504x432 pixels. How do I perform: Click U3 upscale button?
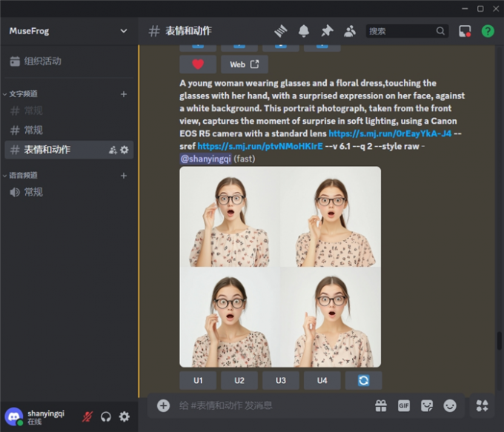click(x=281, y=381)
